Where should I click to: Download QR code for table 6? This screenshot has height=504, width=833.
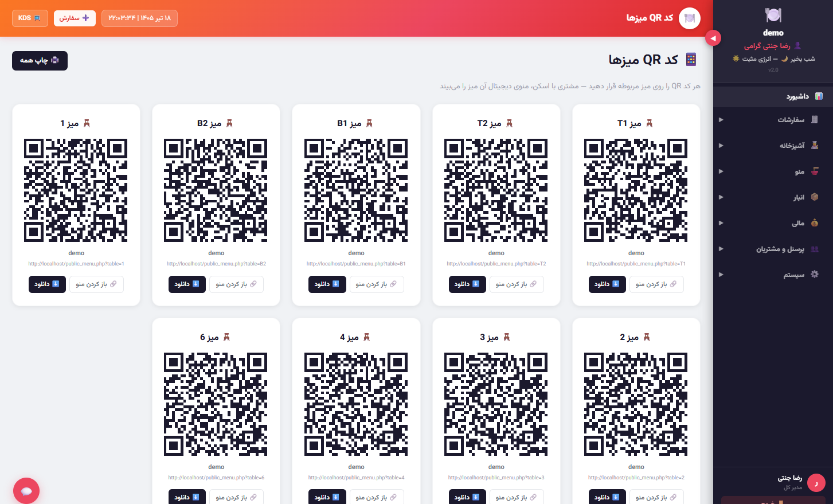187,497
